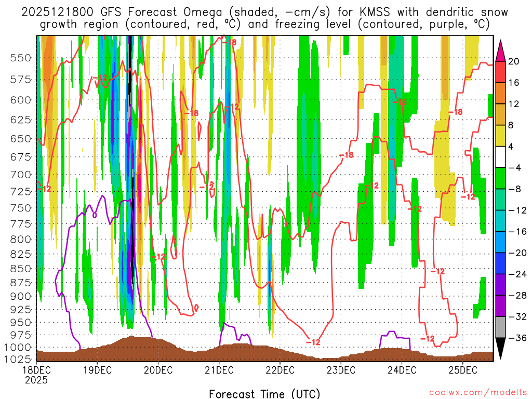This screenshot has height=399, width=532.
Task: Click the 800 pressure level label
Action: point(21,239)
